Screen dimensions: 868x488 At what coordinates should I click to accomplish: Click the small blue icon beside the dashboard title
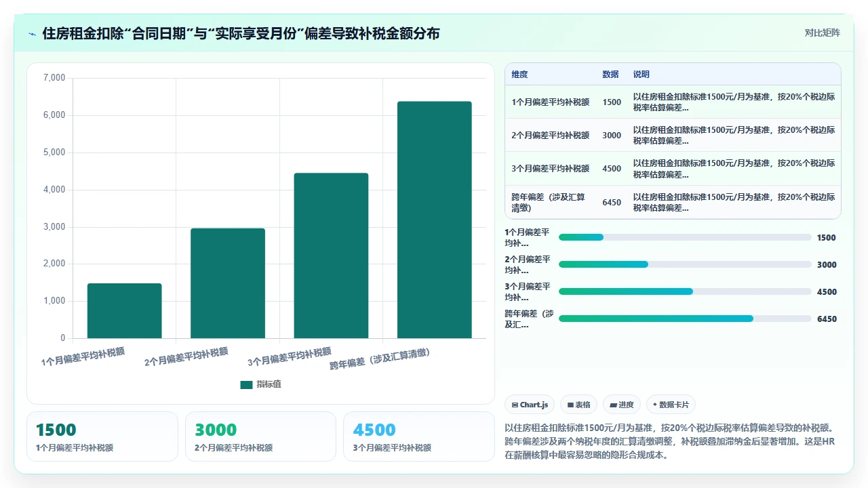(32, 33)
